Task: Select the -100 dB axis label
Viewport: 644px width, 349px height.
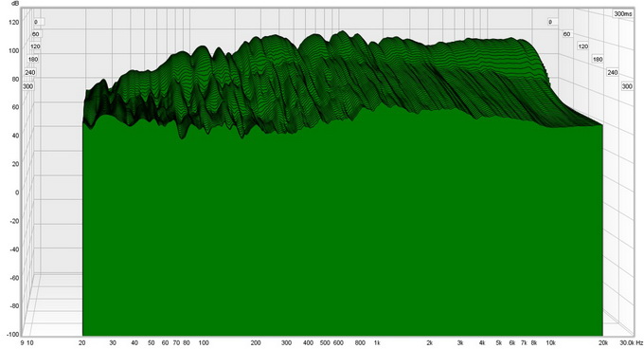Action: point(12,334)
